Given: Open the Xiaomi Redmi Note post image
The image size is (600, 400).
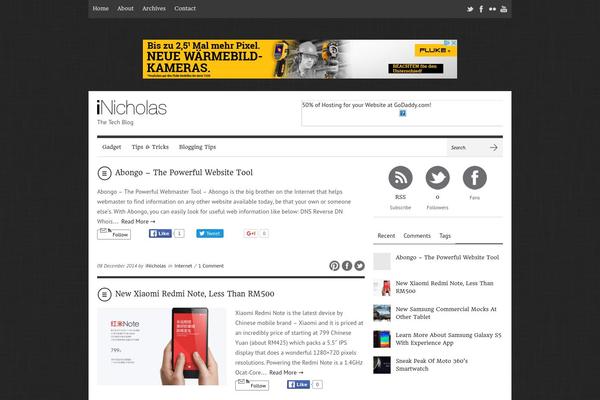Looking at the screenshot, I should pos(162,346).
